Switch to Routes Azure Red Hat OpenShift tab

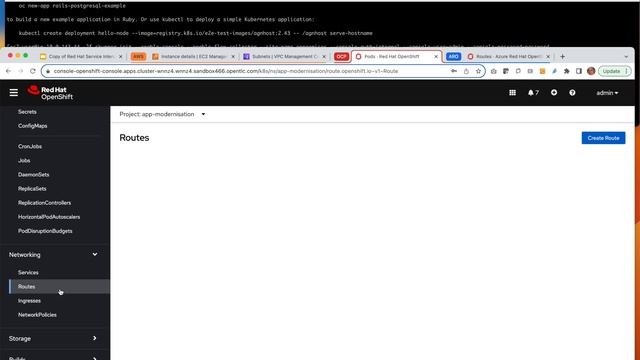[509, 56]
